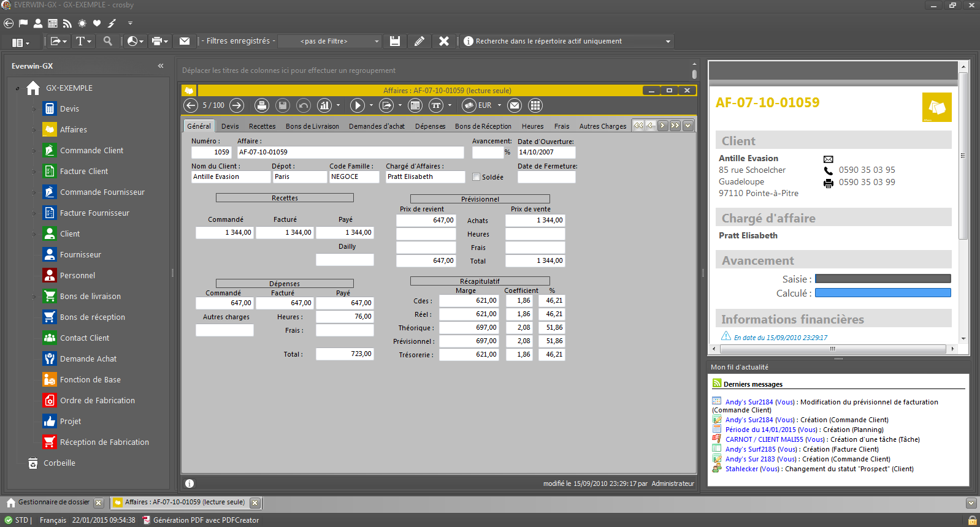
Task: Click the TT text icon
Action: (436, 105)
